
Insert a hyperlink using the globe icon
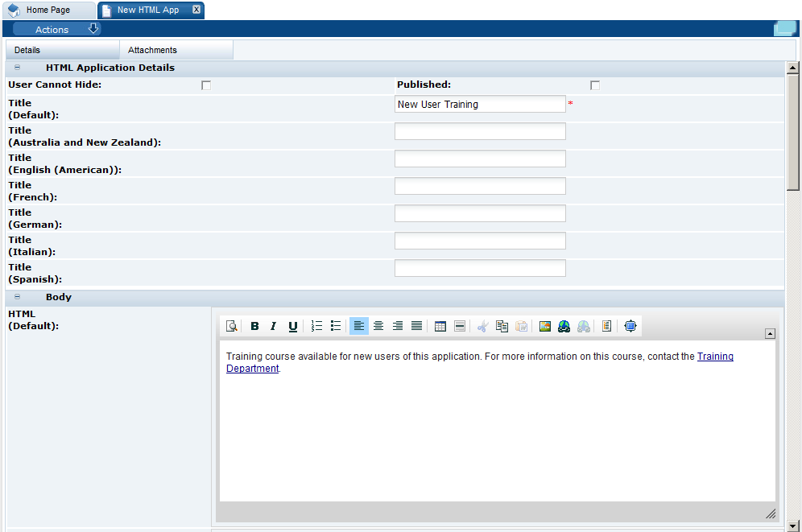pyautogui.click(x=564, y=326)
